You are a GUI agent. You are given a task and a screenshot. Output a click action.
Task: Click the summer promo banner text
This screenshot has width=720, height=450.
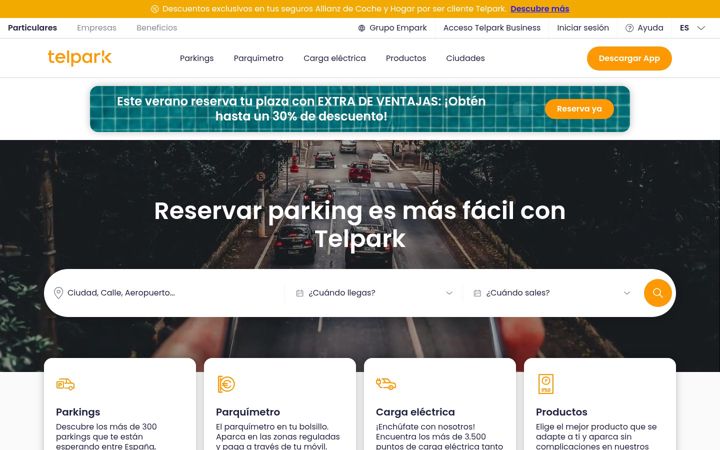tap(301, 109)
